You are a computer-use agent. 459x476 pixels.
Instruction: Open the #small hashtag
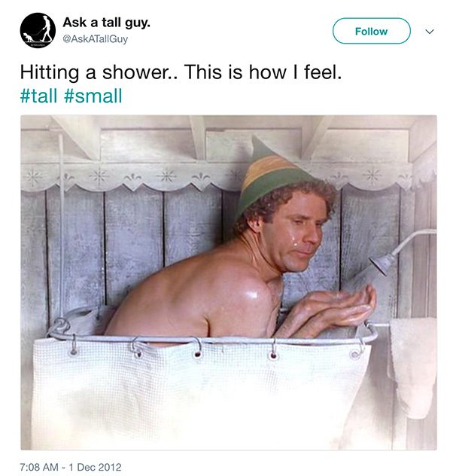click(93, 96)
